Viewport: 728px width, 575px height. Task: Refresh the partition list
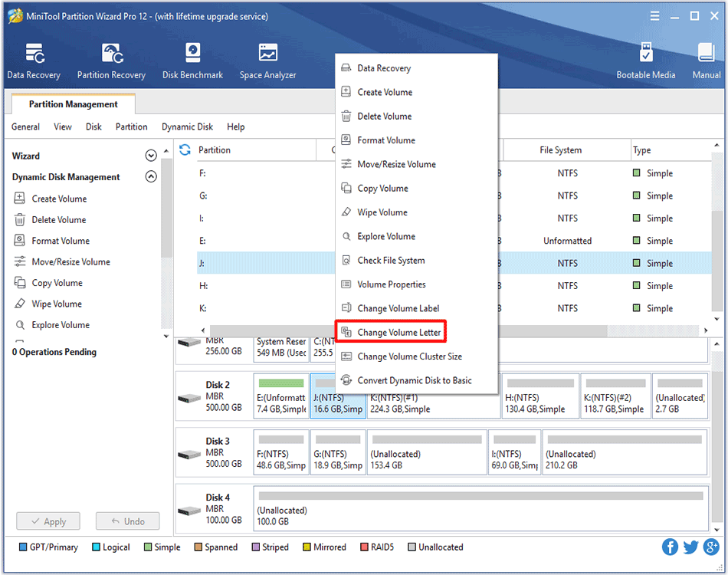(186, 149)
